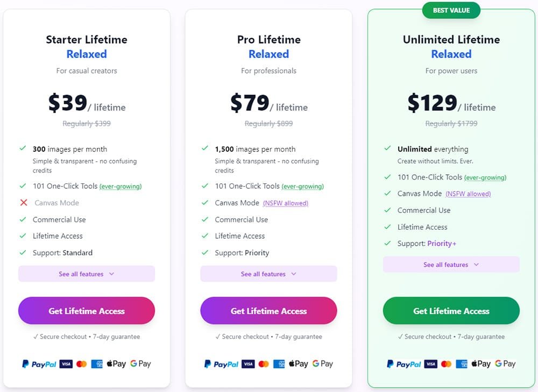Expand See all features under Pro Lifetime

click(x=268, y=274)
